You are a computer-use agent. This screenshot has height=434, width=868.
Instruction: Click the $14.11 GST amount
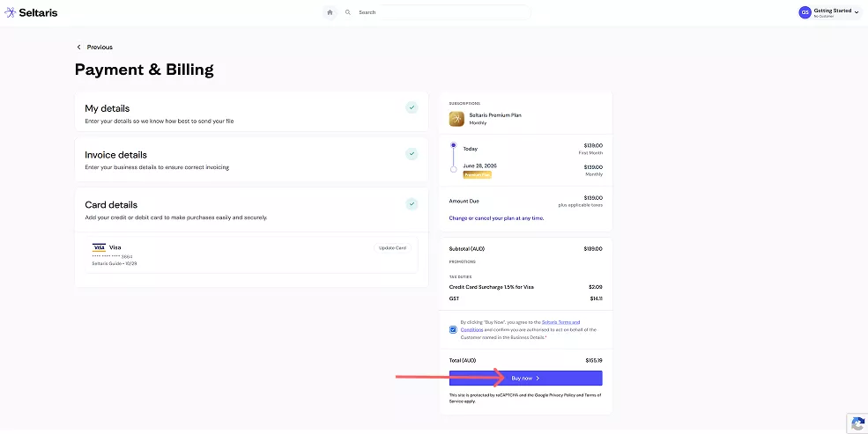pyautogui.click(x=597, y=298)
